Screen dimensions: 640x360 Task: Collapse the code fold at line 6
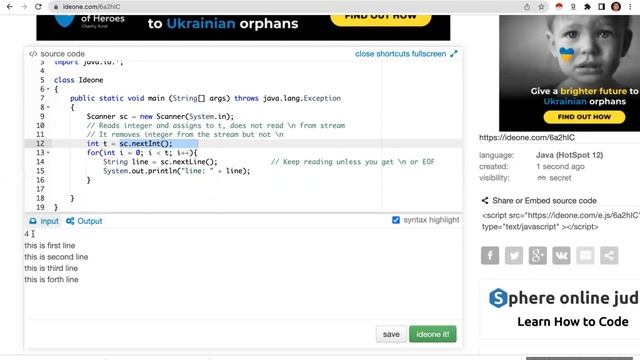48,89
